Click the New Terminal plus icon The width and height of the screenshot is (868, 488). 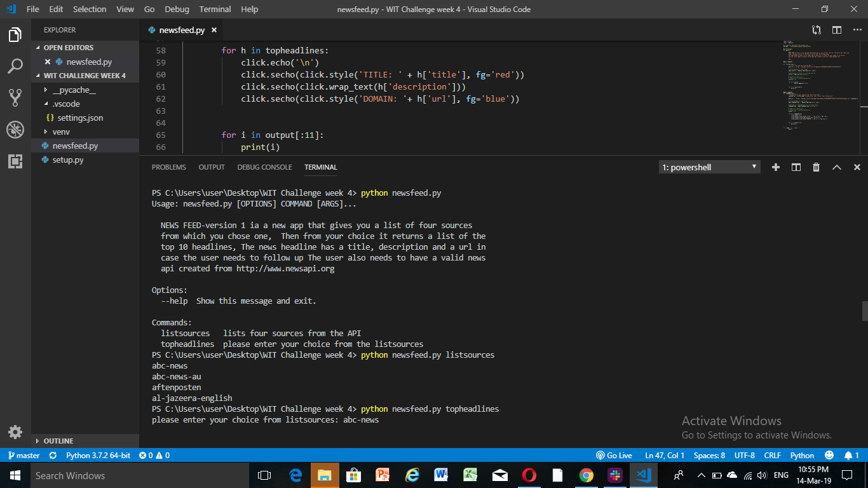pyautogui.click(x=775, y=167)
